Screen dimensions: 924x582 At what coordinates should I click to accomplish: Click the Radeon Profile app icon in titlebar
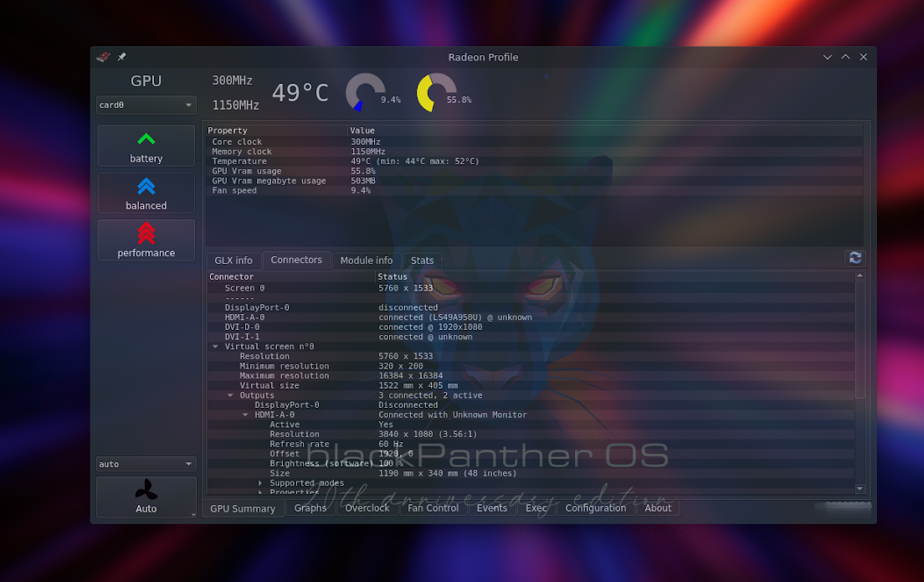tap(103, 57)
